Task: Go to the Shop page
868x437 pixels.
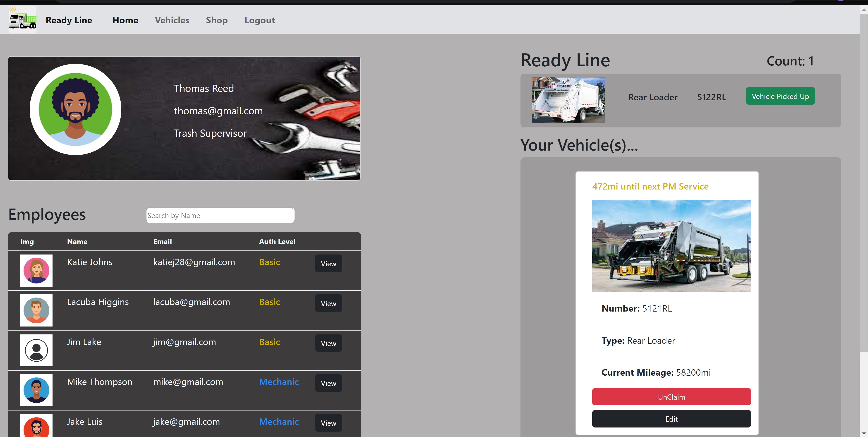Action: [217, 20]
